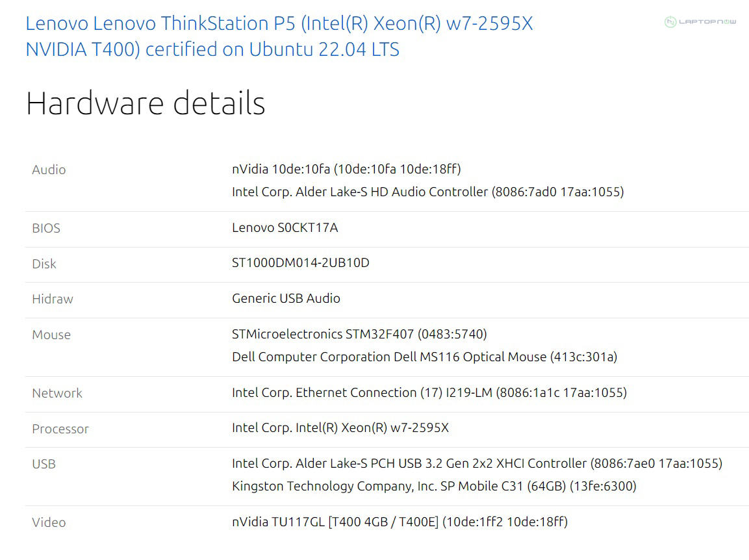Click the LaptopNow logo icon

[x=671, y=23]
